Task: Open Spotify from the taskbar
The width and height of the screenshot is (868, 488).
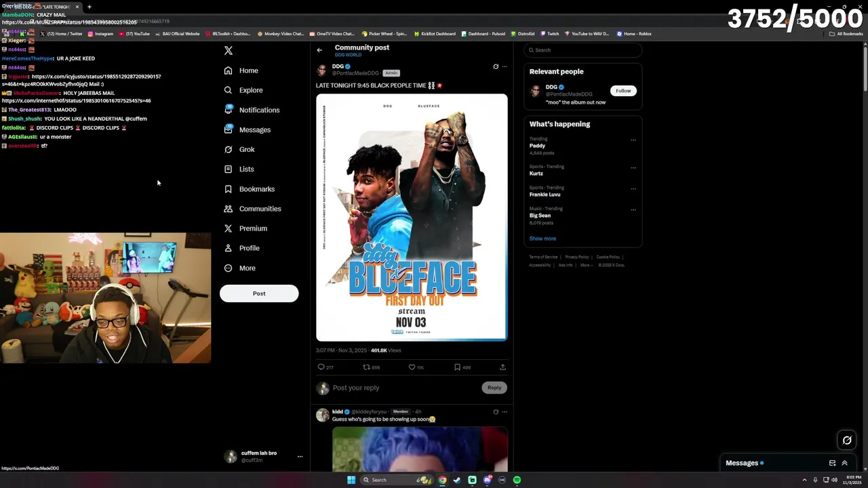Action: (x=517, y=480)
